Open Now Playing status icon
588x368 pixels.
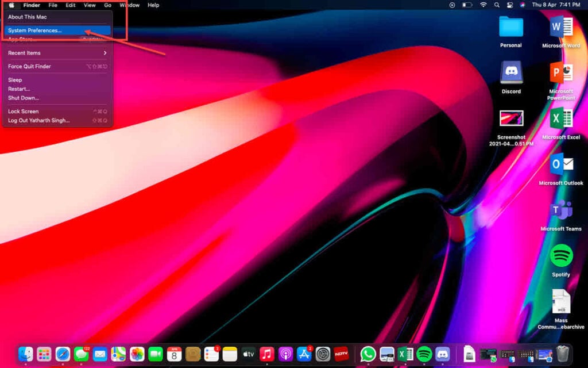coord(452,5)
